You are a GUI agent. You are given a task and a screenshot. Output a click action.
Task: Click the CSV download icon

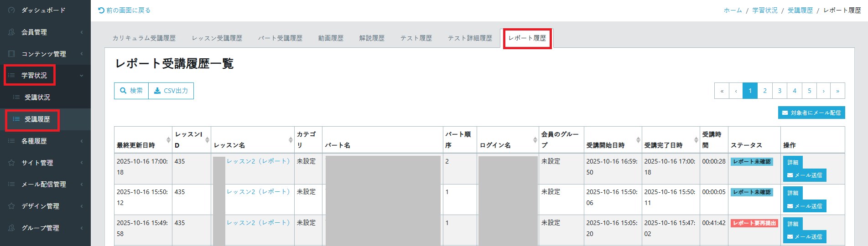click(157, 91)
